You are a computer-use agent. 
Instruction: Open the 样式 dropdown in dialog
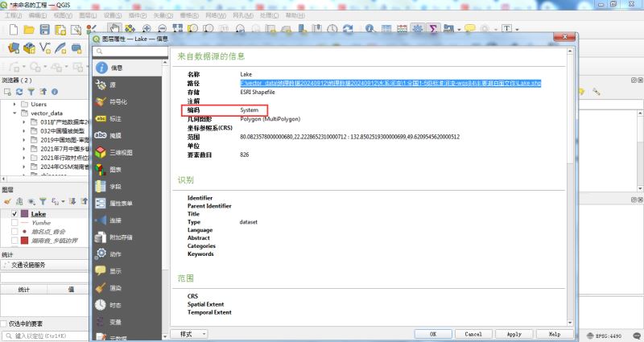click(x=188, y=334)
